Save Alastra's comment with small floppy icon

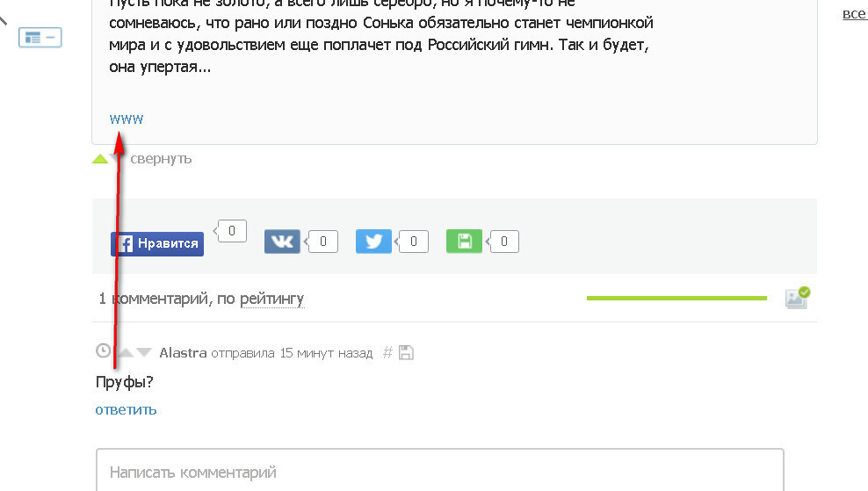point(406,353)
